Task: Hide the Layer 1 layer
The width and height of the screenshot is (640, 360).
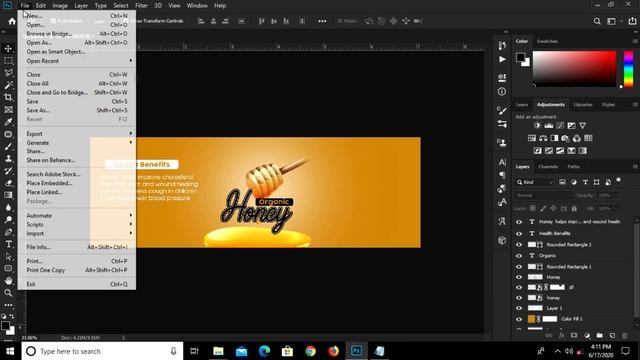Action: point(519,308)
